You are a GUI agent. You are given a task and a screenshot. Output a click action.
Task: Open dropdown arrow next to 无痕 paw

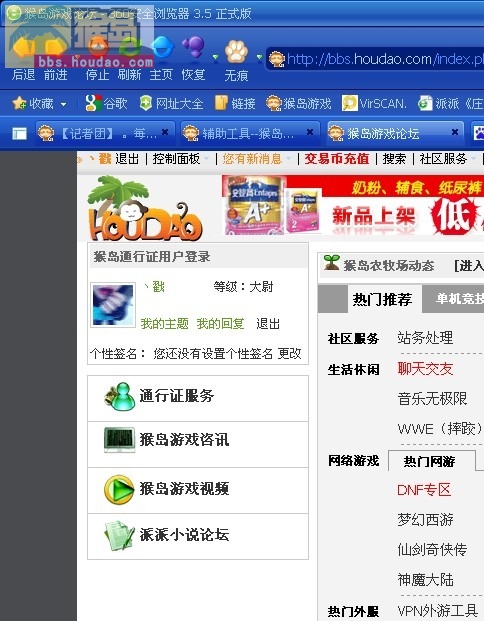point(259,58)
